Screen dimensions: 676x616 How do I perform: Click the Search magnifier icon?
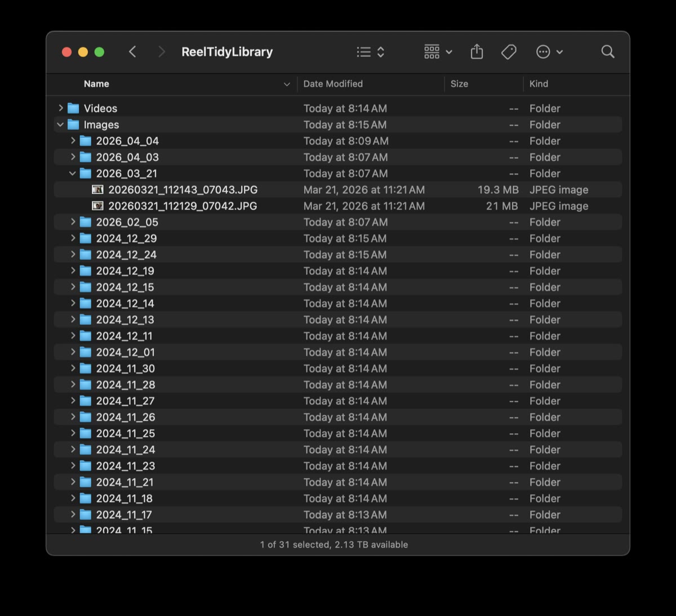coord(608,52)
